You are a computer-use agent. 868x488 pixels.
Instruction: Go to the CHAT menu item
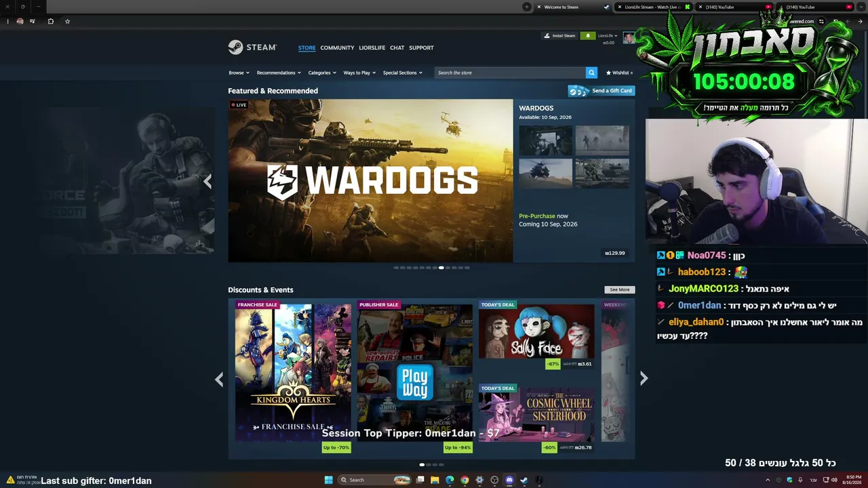click(397, 47)
